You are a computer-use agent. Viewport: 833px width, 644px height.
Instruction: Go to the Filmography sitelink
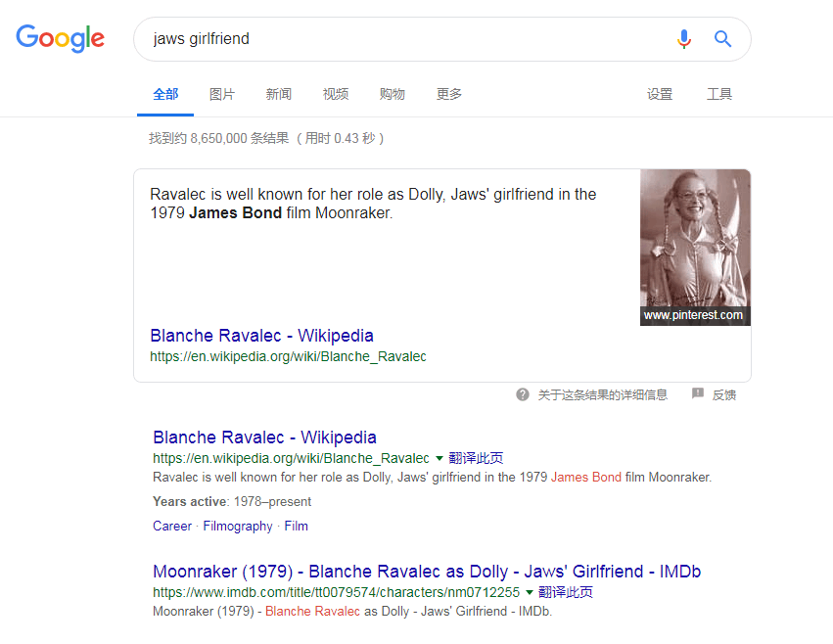click(238, 526)
